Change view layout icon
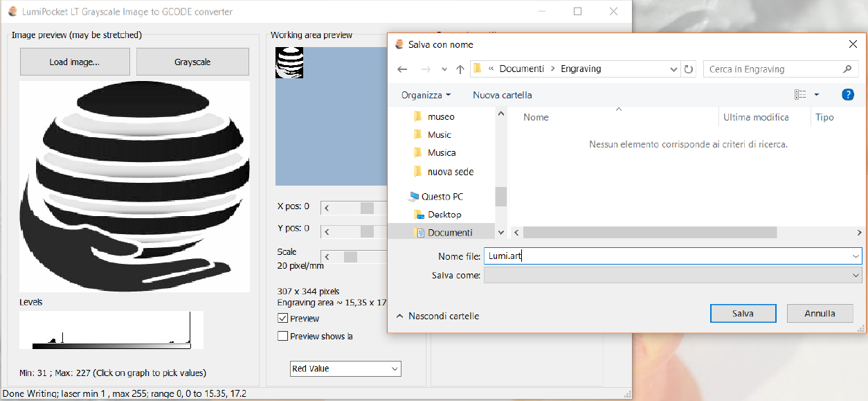 [x=800, y=95]
